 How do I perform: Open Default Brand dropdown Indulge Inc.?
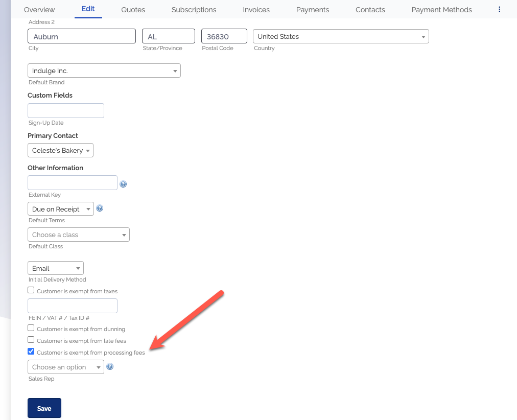(x=104, y=71)
